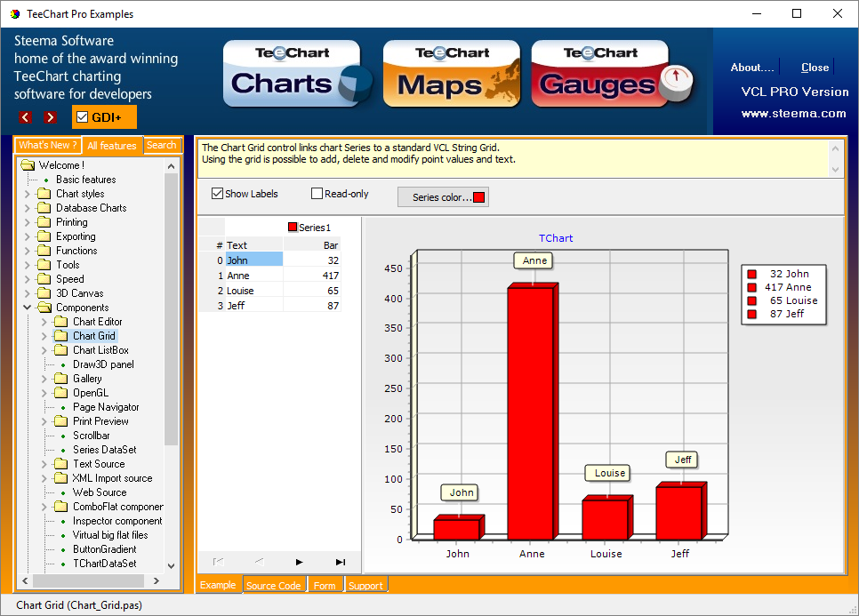
Task: Expand the Chart Editor tree node
Action: (x=44, y=322)
